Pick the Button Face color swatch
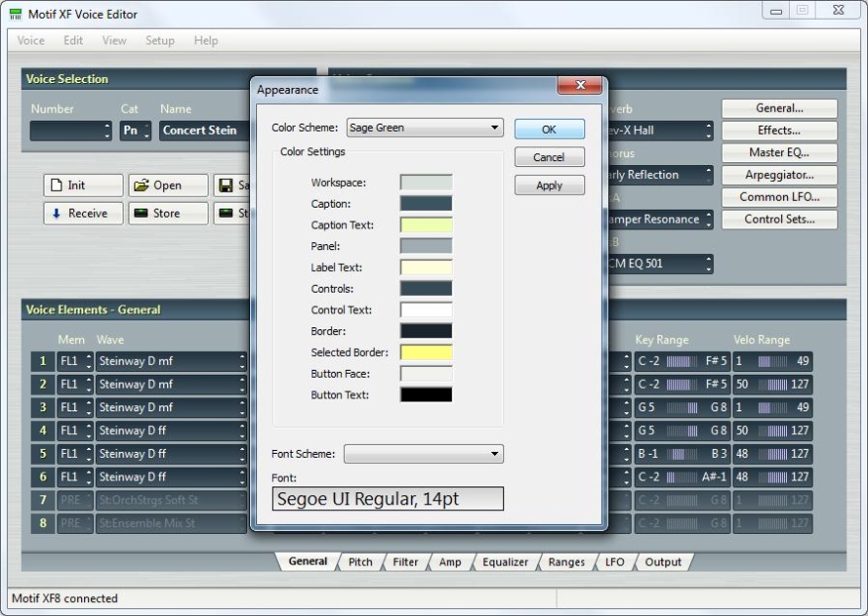Viewport: 868px width, 616px height. click(x=426, y=374)
